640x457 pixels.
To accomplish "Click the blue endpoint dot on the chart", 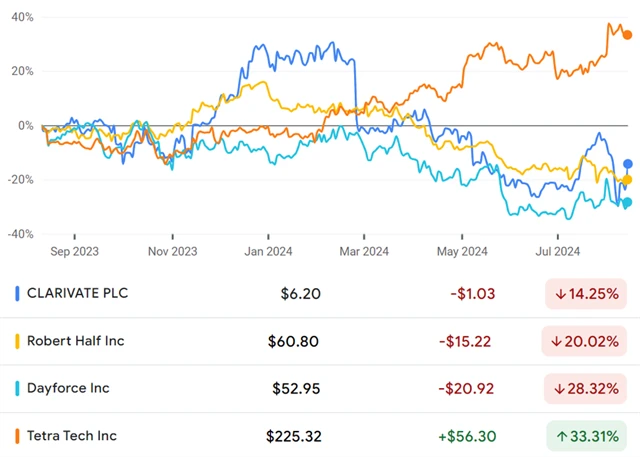I will click(628, 164).
